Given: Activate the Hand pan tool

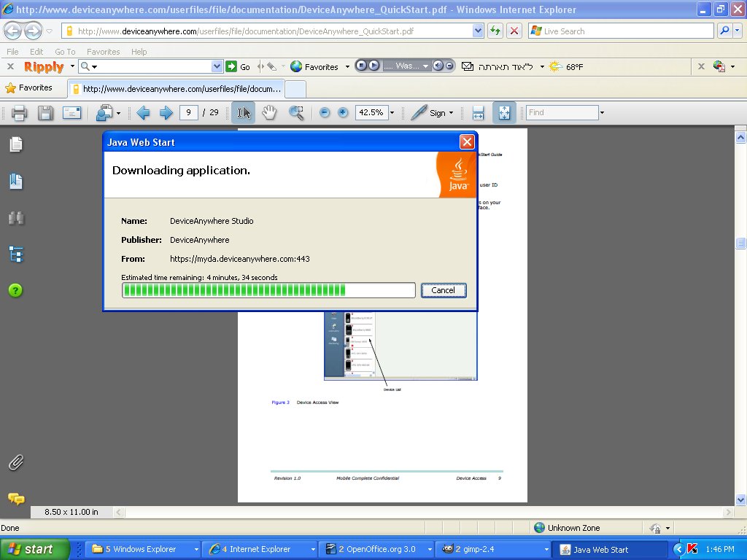Looking at the screenshot, I should pyautogui.click(x=269, y=113).
